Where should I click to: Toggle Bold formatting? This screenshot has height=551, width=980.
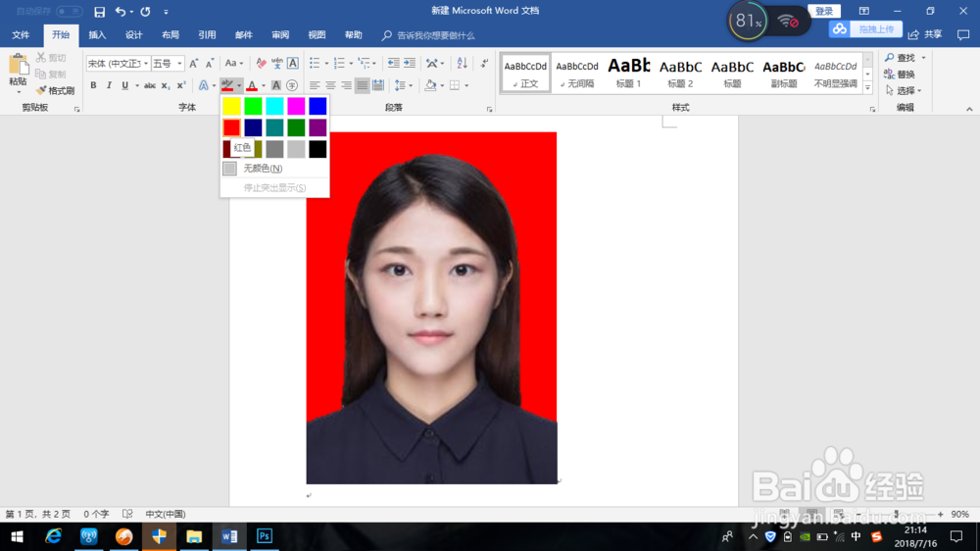pyautogui.click(x=93, y=85)
